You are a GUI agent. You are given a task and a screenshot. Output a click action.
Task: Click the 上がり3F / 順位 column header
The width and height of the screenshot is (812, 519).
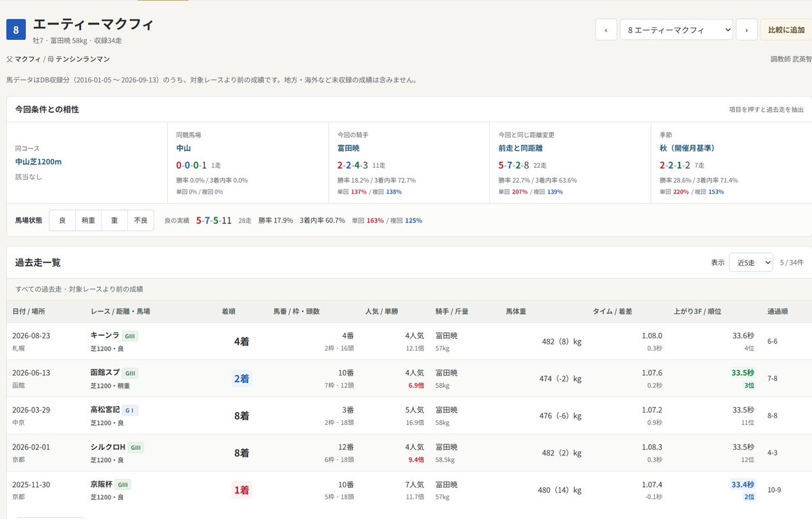pyautogui.click(x=698, y=311)
